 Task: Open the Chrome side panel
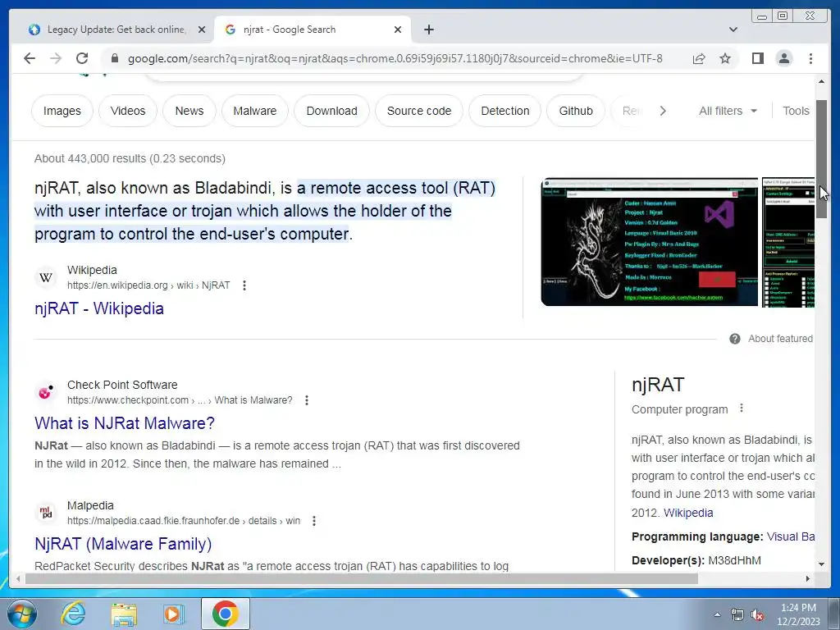click(757, 58)
